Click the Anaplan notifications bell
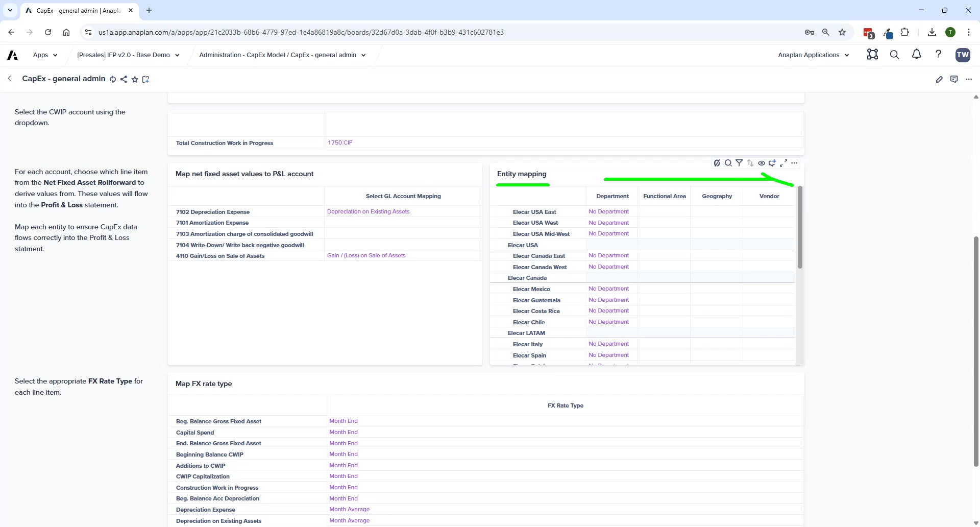 click(916, 55)
